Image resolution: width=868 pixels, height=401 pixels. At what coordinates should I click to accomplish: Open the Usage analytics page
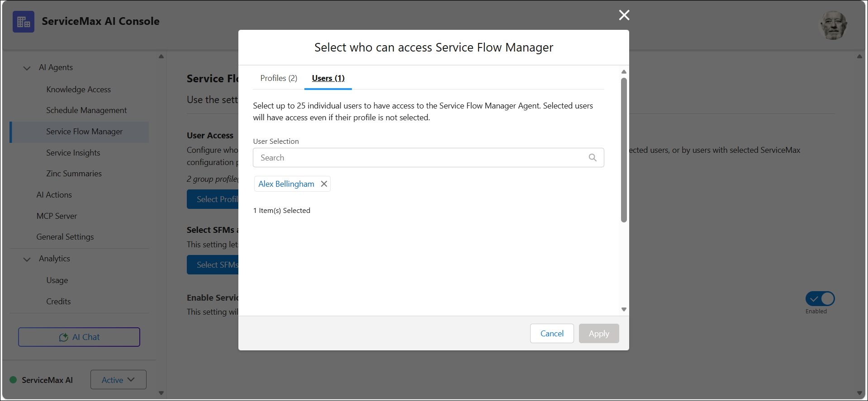tap(57, 280)
